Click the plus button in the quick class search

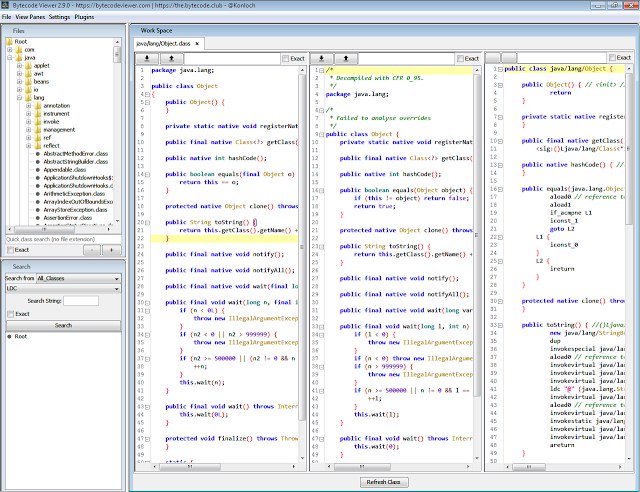tap(111, 250)
